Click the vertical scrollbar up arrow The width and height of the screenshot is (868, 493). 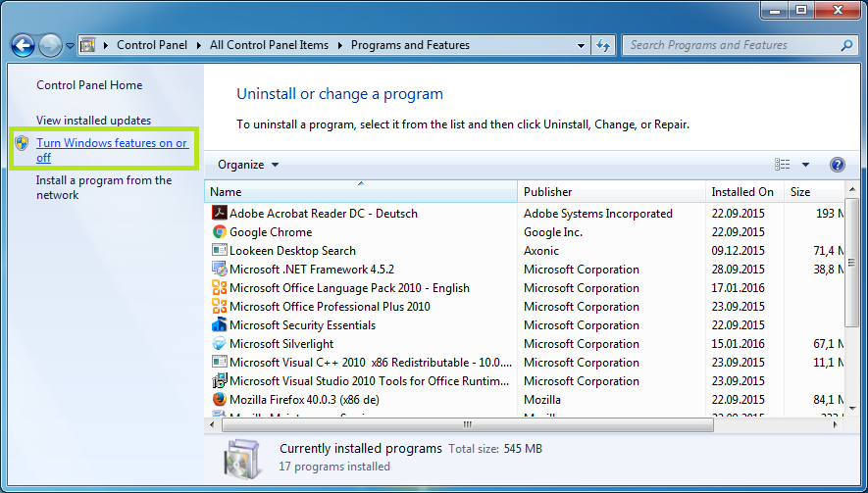[x=852, y=190]
